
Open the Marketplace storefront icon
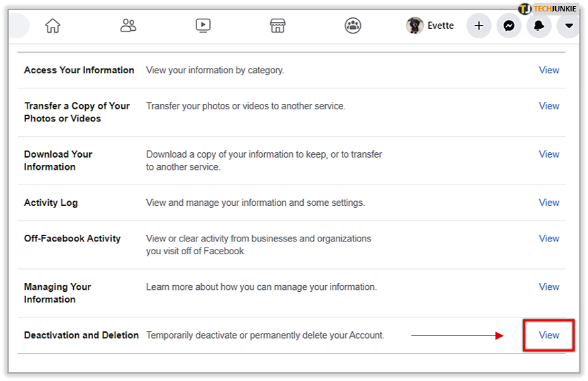pos(278,26)
